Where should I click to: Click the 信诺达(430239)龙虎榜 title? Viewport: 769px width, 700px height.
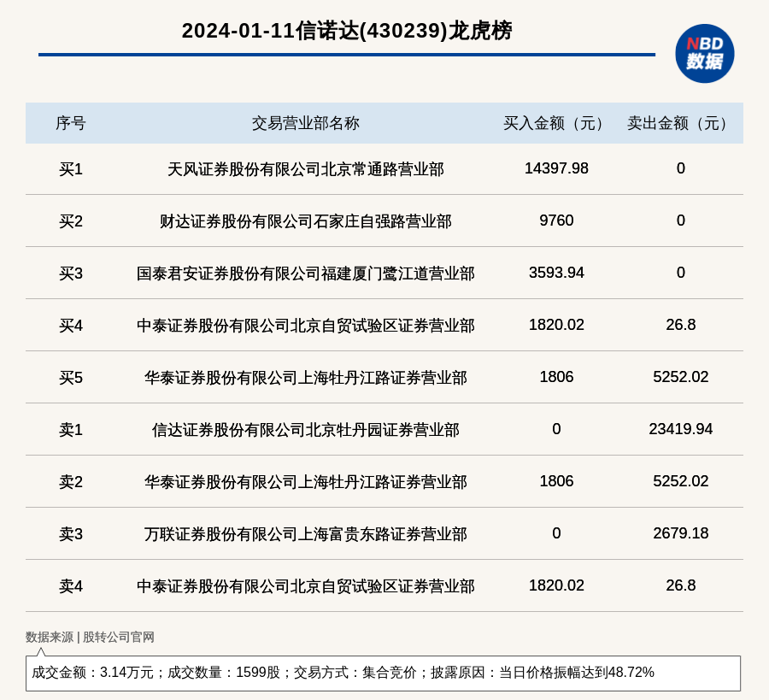pos(347,31)
